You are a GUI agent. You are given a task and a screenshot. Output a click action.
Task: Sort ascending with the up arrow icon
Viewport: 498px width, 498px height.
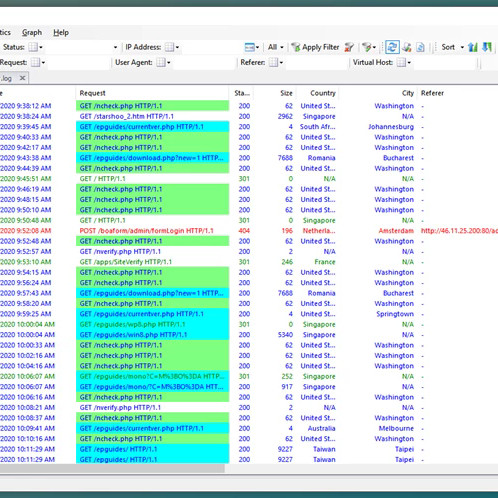click(472, 47)
